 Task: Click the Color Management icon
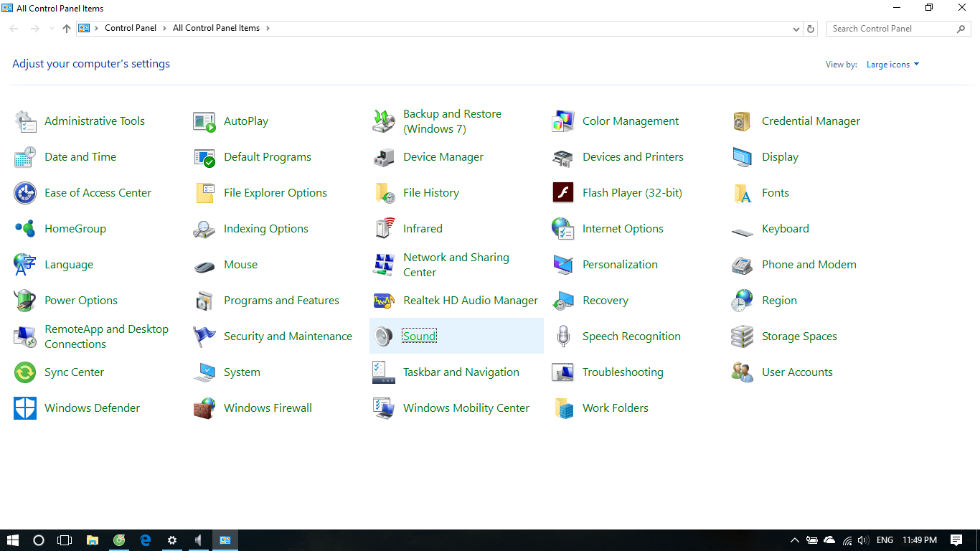tap(563, 121)
